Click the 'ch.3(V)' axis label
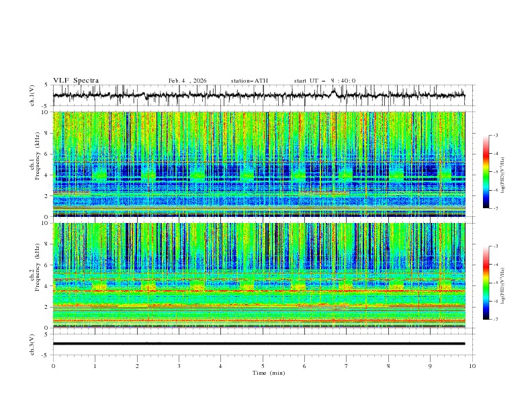This screenshot has height=411, width=532. [32, 345]
